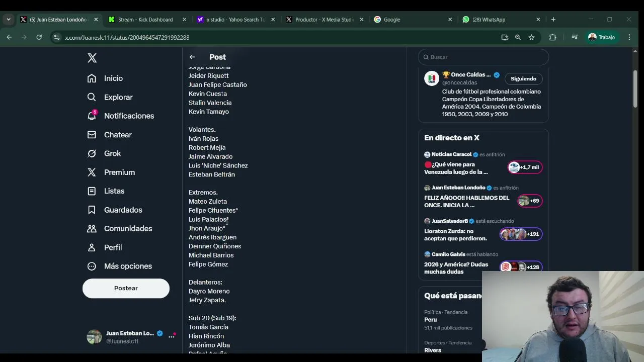Click text 'Mateo Zuleta'
644x362 pixels.
pos(208,202)
